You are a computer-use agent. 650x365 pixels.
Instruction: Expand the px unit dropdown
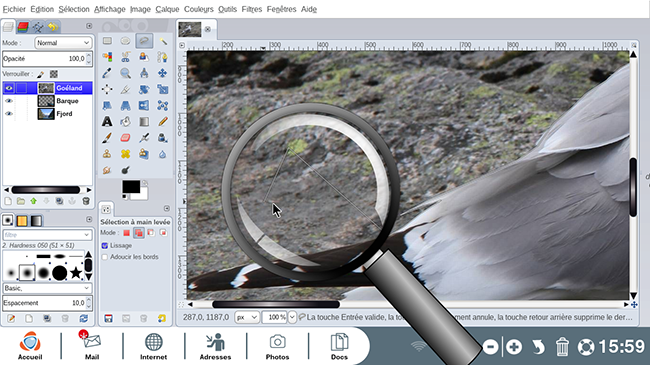coord(247,317)
